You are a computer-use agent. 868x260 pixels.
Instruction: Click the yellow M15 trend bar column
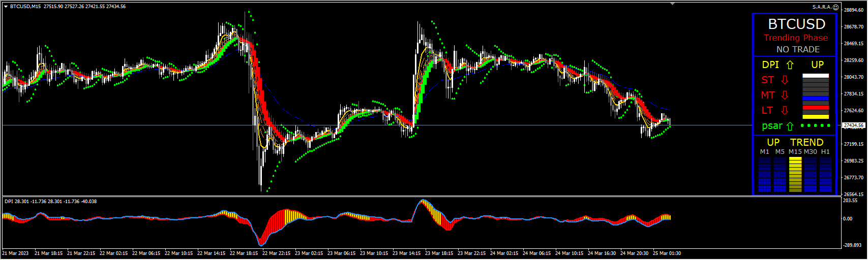point(795,175)
